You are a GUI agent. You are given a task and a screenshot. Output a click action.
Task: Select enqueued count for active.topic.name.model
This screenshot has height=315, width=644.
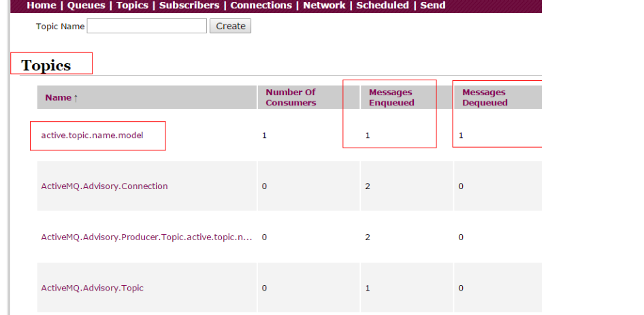pos(368,135)
